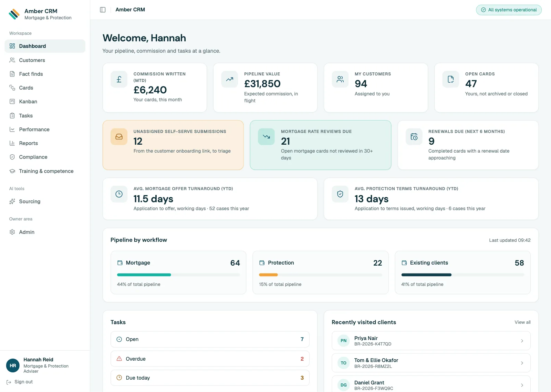Go to Customers in sidebar
Viewport: 551px width, 392px height.
point(45,60)
